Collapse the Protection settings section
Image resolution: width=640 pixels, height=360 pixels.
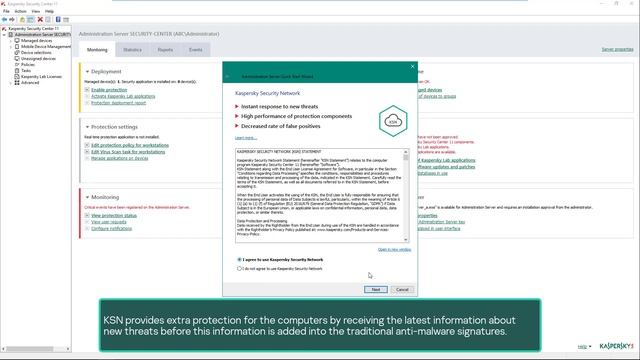[x=87, y=127]
